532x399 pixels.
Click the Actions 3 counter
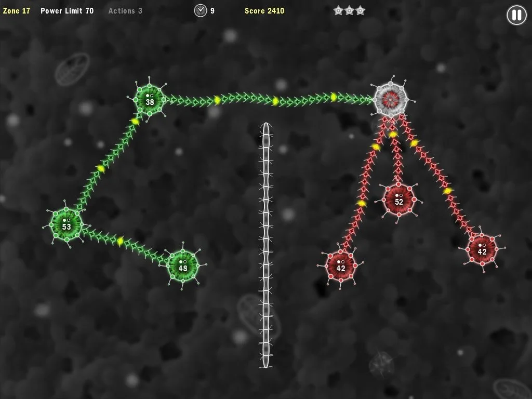pos(125,11)
